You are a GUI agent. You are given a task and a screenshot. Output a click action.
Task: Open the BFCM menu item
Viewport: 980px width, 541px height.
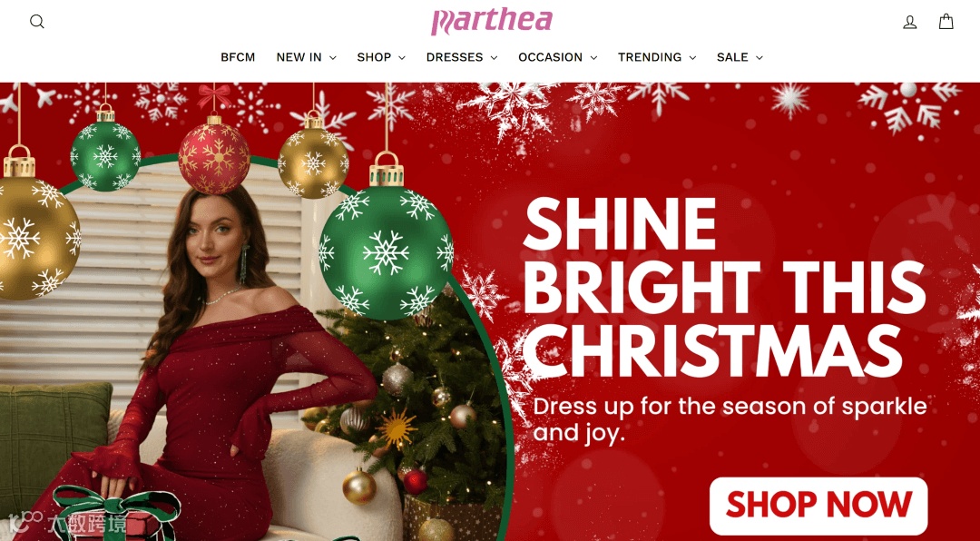pyautogui.click(x=238, y=57)
